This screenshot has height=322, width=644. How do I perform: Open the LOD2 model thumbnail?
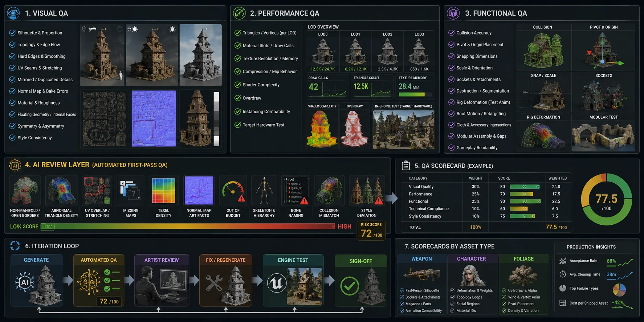pos(387,52)
